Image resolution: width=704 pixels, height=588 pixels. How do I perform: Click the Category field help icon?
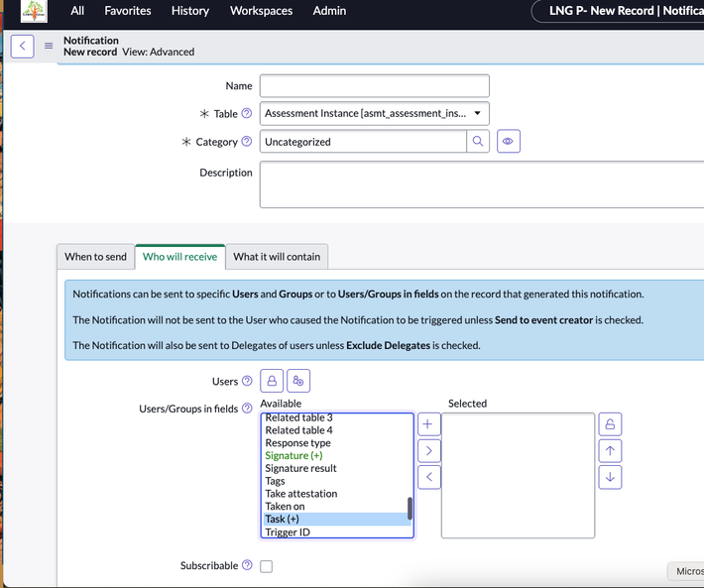[247, 142]
